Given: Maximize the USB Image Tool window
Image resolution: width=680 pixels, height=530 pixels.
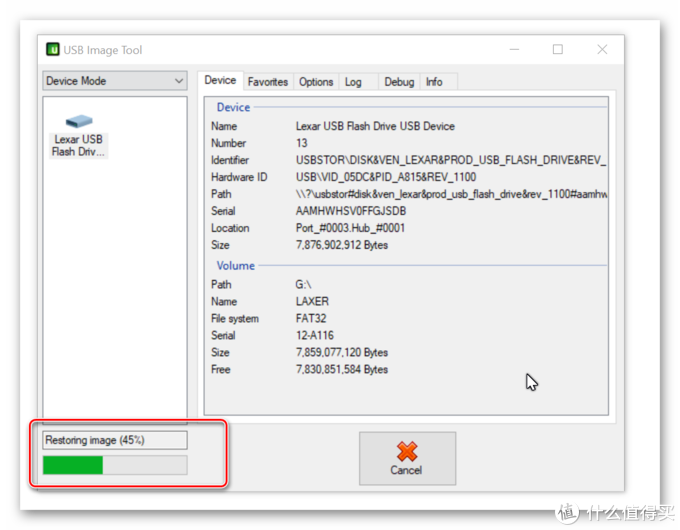Looking at the screenshot, I should (x=558, y=49).
